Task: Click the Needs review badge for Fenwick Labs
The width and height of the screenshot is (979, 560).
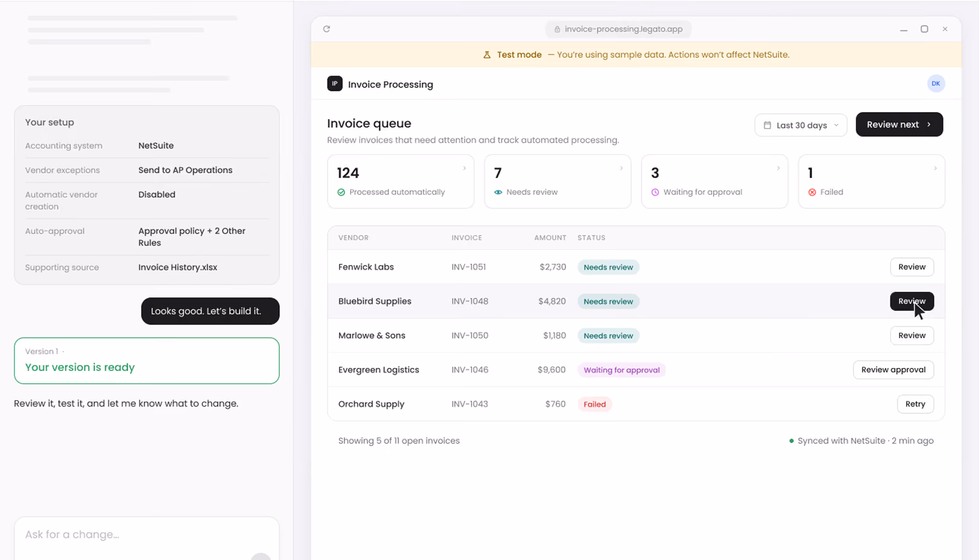Action: [608, 267]
